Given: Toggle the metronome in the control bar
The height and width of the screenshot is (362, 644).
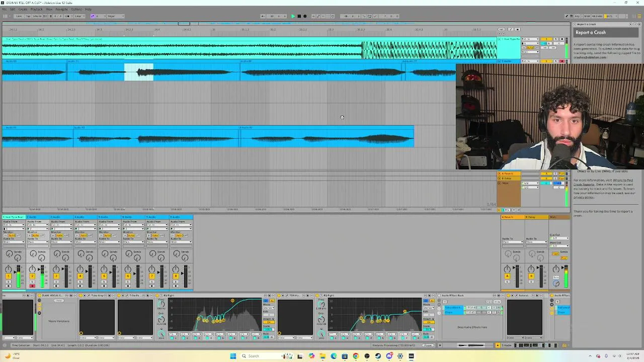Looking at the screenshot, I should coord(67,16).
